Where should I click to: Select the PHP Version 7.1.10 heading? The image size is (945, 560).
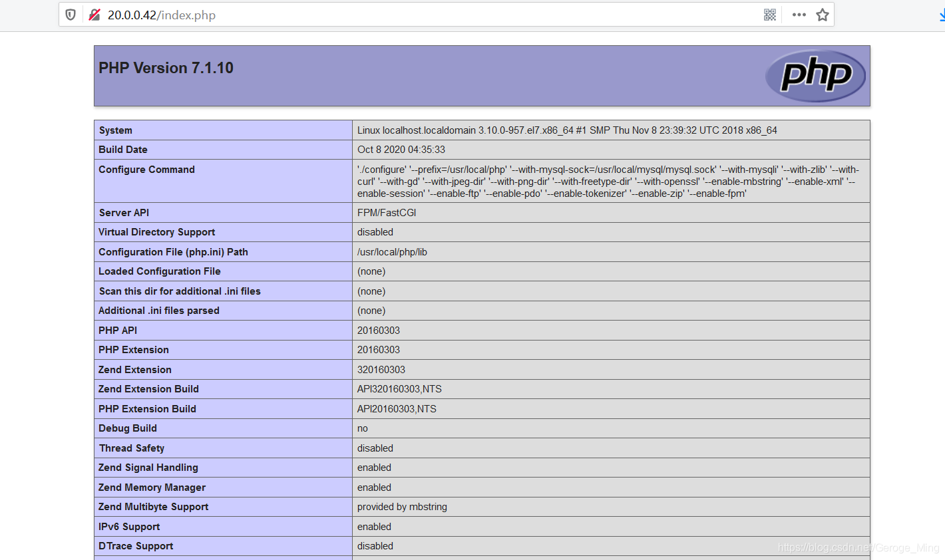click(x=166, y=68)
